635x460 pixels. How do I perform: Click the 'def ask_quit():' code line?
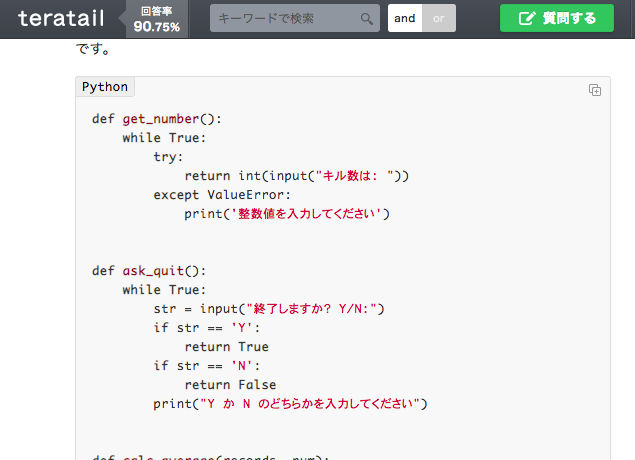[x=149, y=270]
